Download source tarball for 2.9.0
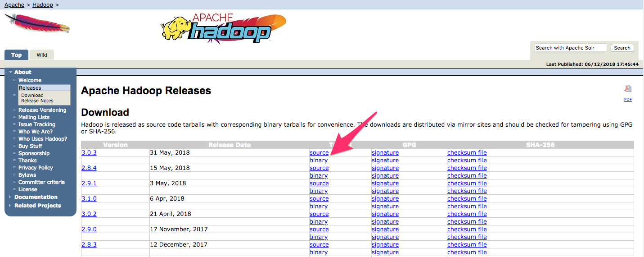Screen dimensions: 644x257 319,229
